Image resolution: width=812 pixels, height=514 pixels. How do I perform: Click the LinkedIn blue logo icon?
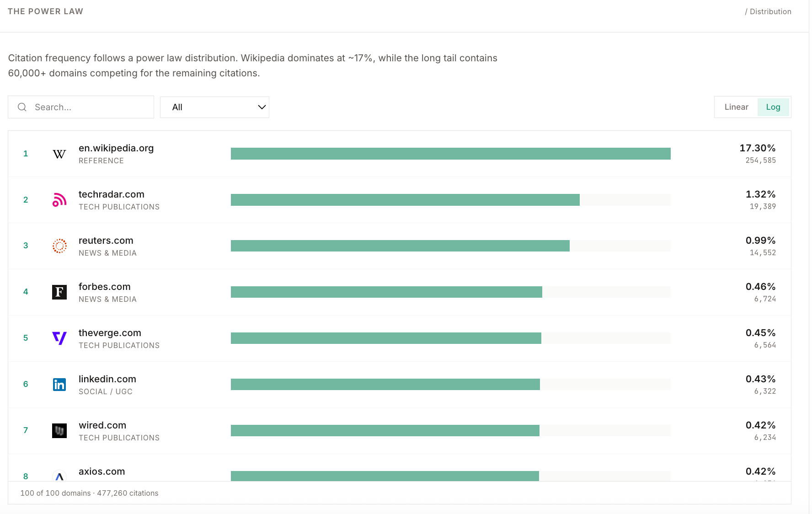59,385
